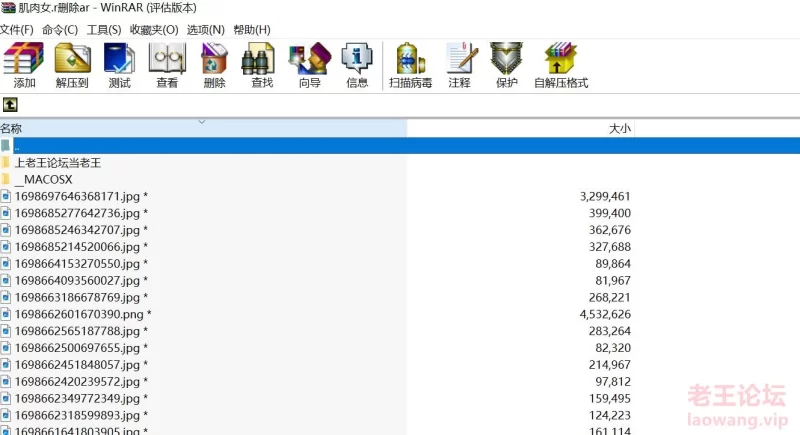Select file 1698662349772349.jpg

pos(81,398)
